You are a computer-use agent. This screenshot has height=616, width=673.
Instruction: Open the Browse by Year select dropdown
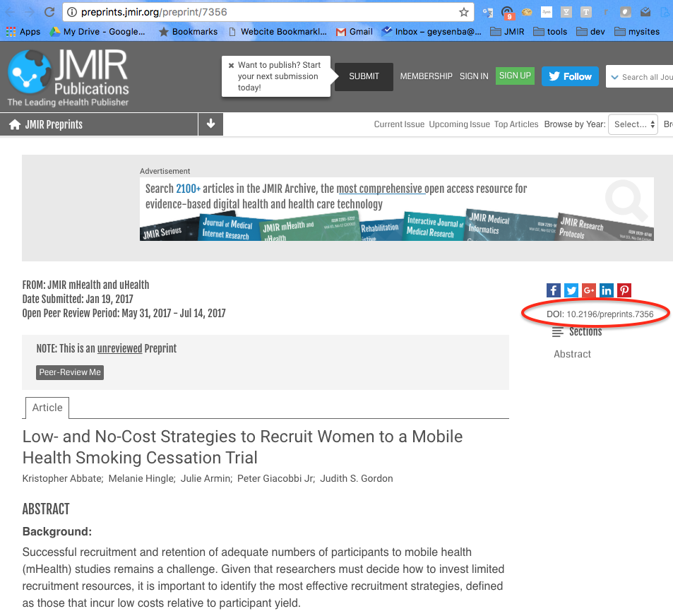[633, 124]
